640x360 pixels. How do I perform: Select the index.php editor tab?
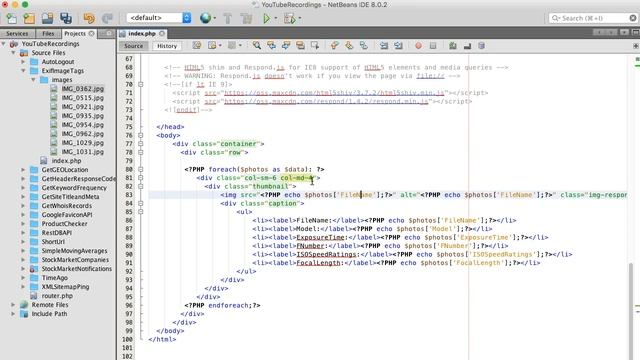click(142, 33)
